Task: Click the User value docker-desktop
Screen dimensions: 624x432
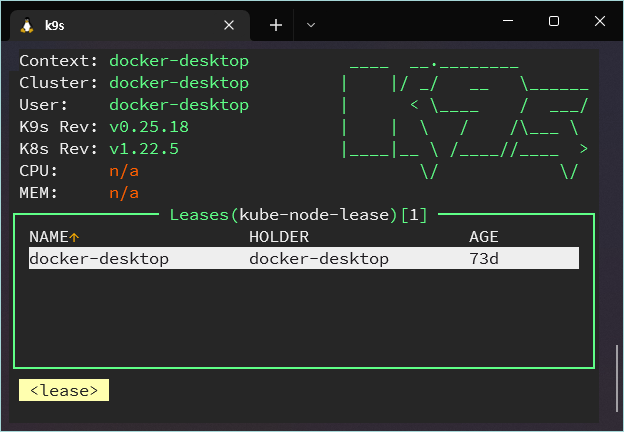Action: point(179,105)
